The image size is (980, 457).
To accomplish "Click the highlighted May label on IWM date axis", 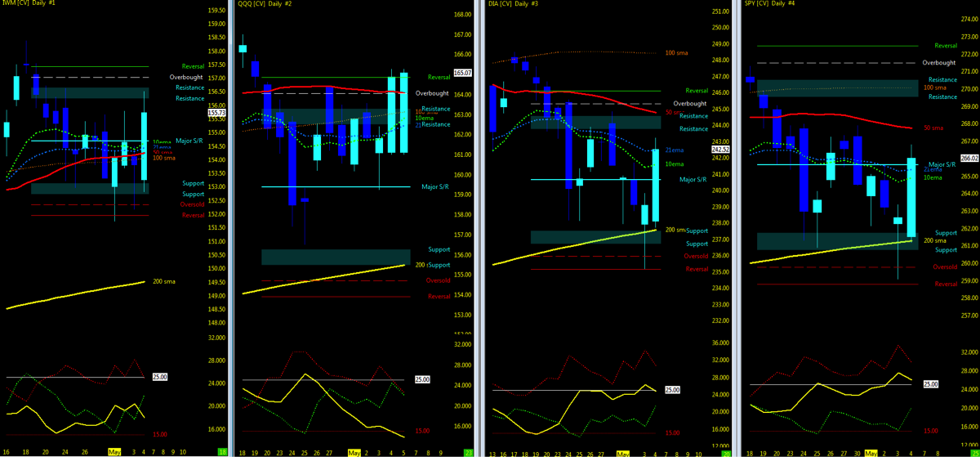I will point(115,452).
